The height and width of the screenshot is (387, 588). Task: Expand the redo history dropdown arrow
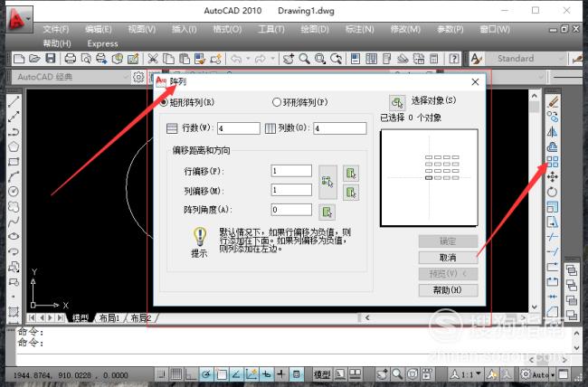272,59
